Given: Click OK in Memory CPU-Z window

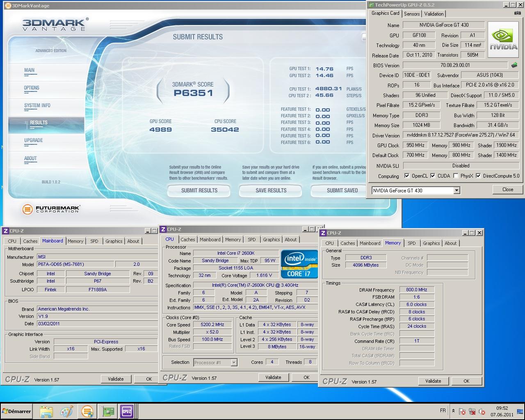Looking at the screenshot, I should click(x=466, y=381).
